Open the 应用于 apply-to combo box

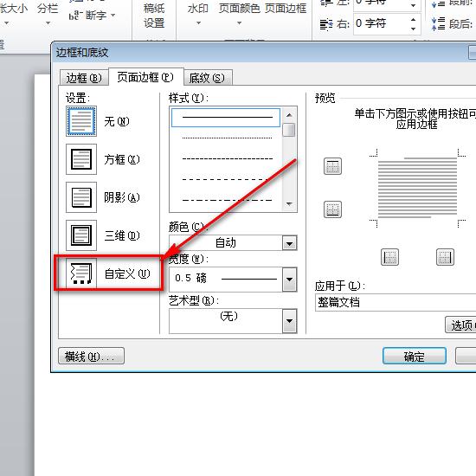coord(396,302)
